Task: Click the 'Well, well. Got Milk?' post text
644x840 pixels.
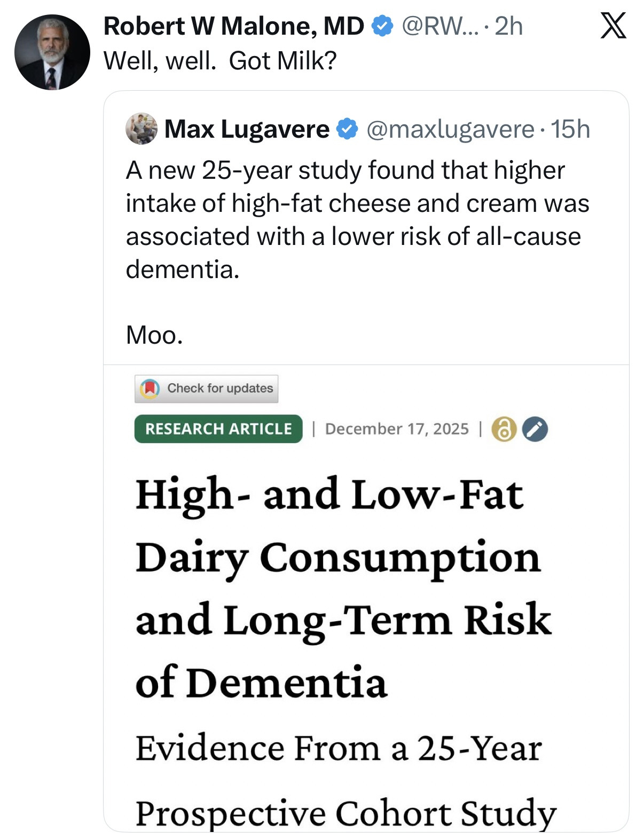Action: click(220, 61)
